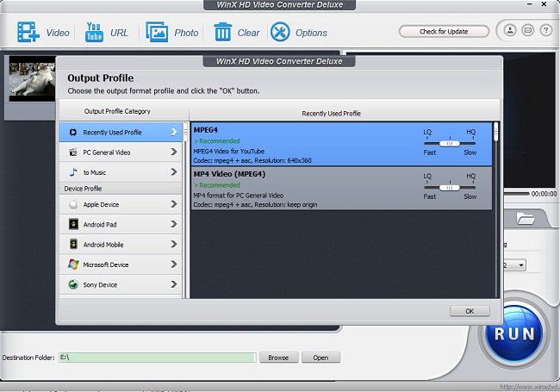The image size is (560, 392).
Task: Click the Photo slideshow icon
Action: tap(157, 32)
